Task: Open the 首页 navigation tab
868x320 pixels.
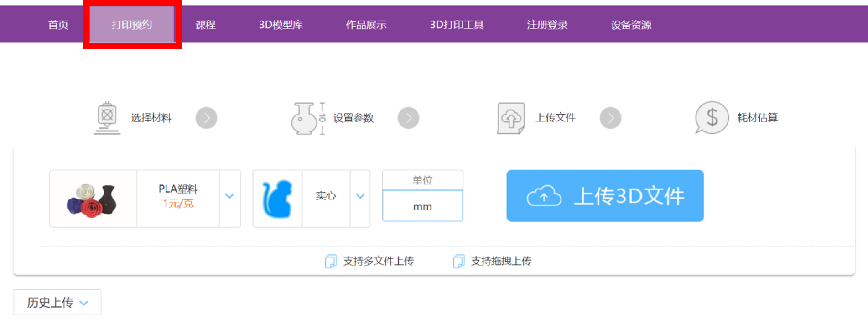Action: click(58, 25)
